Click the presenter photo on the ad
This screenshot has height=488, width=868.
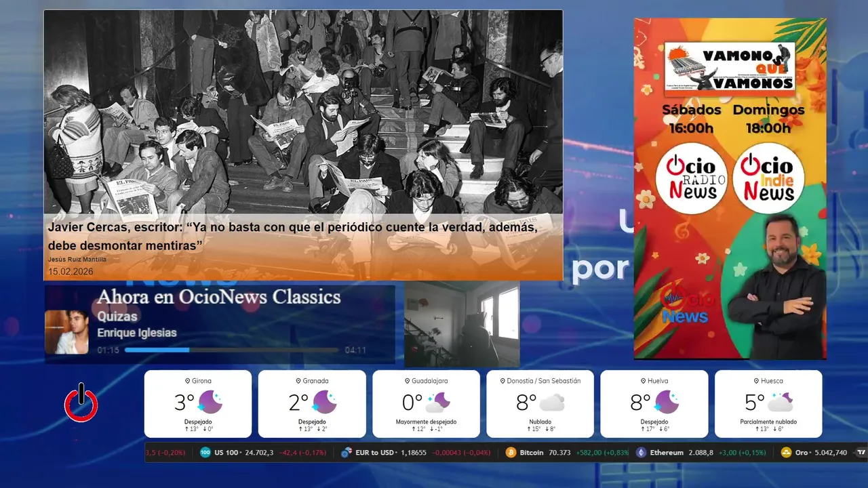[776, 286]
